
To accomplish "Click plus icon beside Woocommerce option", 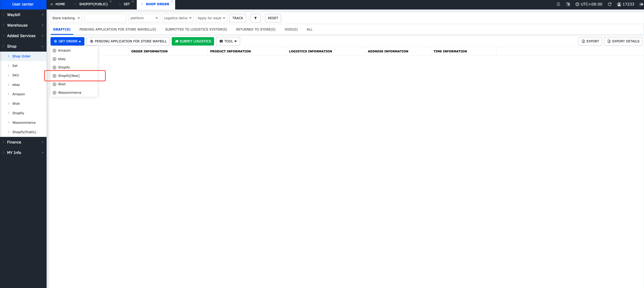I will [54, 92].
